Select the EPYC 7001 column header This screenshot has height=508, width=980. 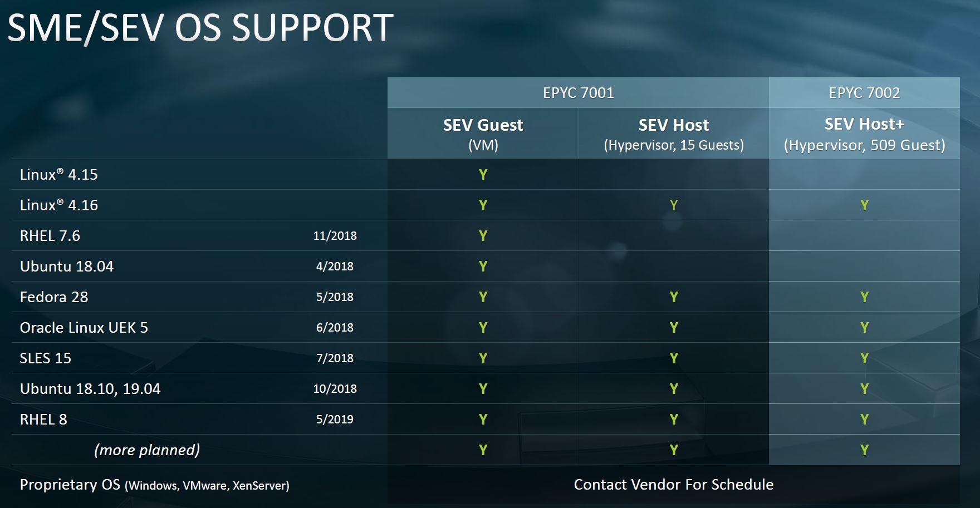578,93
